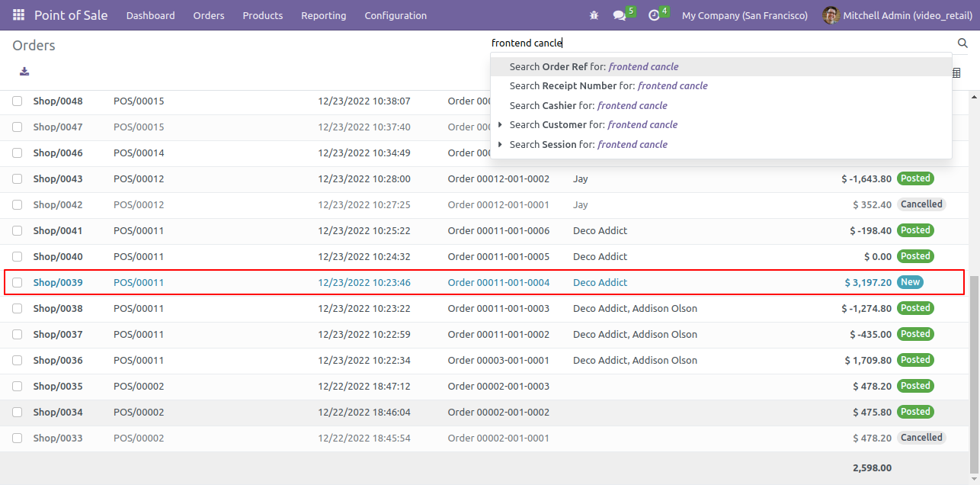Click the debug bug icon

[594, 15]
